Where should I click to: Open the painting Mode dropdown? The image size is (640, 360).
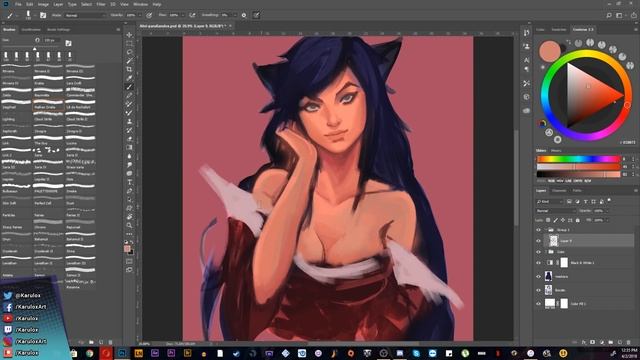coord(84,15)
